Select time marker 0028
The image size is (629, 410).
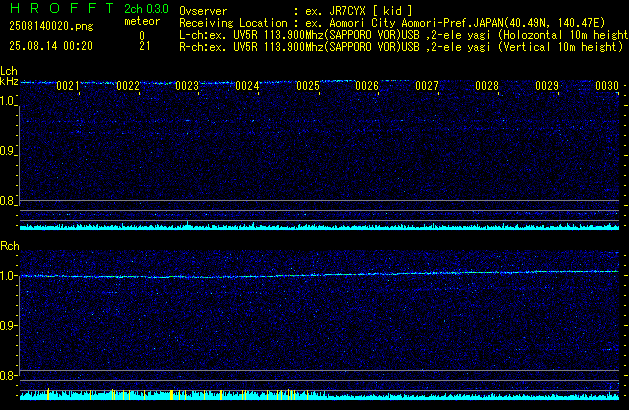[487, 86]
